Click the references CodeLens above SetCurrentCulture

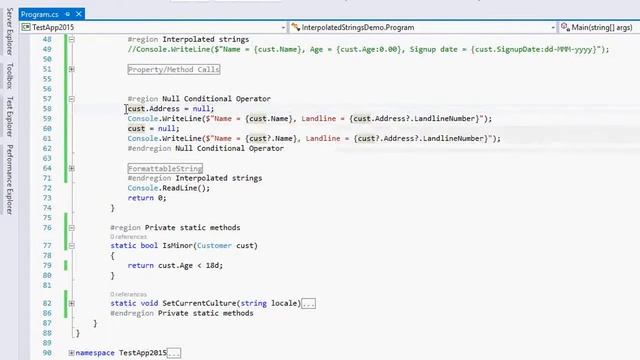(128, 294)
